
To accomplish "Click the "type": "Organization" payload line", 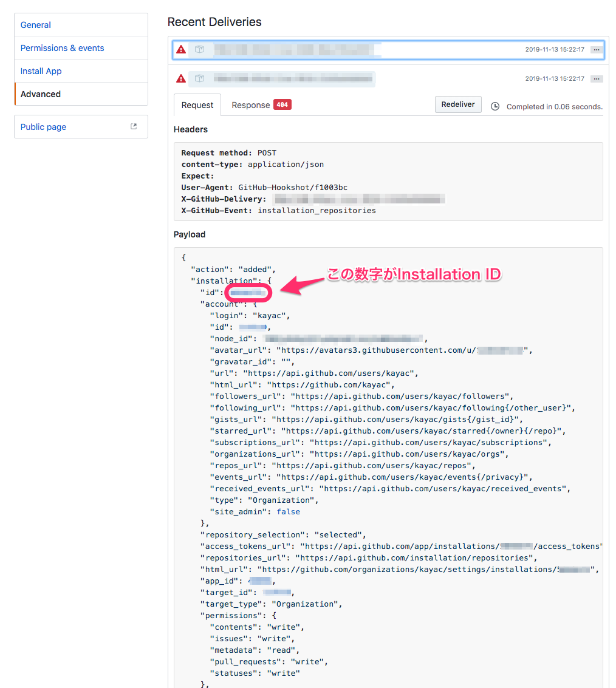I will pyautogui.click(x=264, y=500).
